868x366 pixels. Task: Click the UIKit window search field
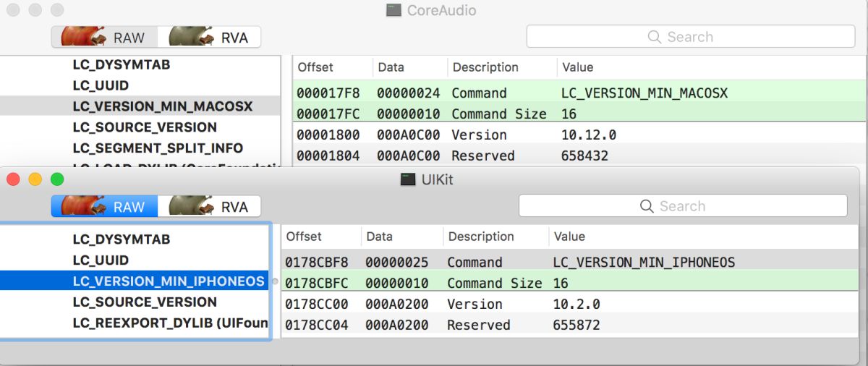click(683, 206)
